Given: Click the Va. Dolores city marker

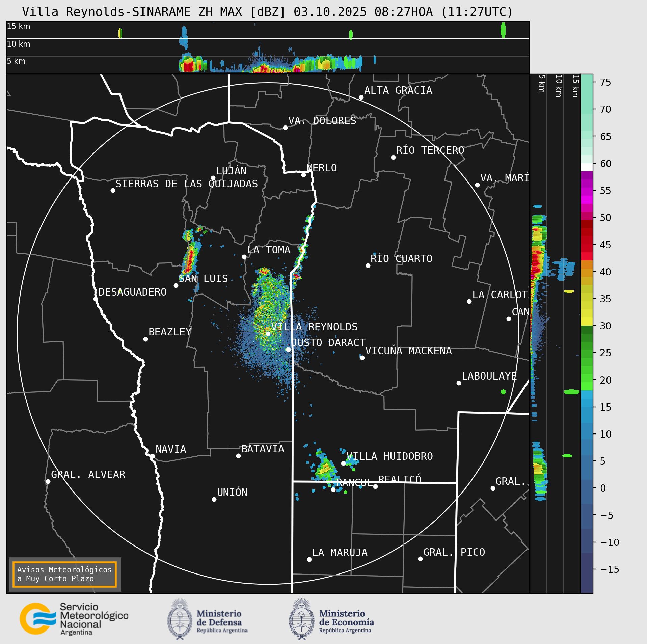Looking at the screenshot, I should pos(285,128).
